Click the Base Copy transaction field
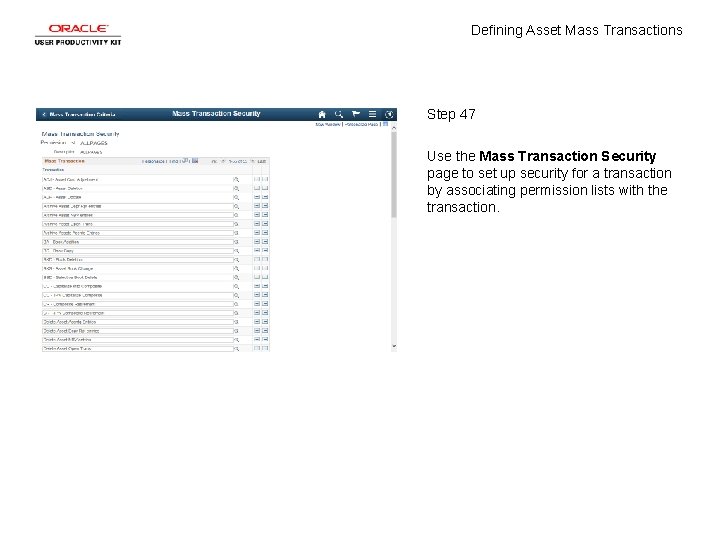Screen dimensions: 720x540 tap(138, 251)
